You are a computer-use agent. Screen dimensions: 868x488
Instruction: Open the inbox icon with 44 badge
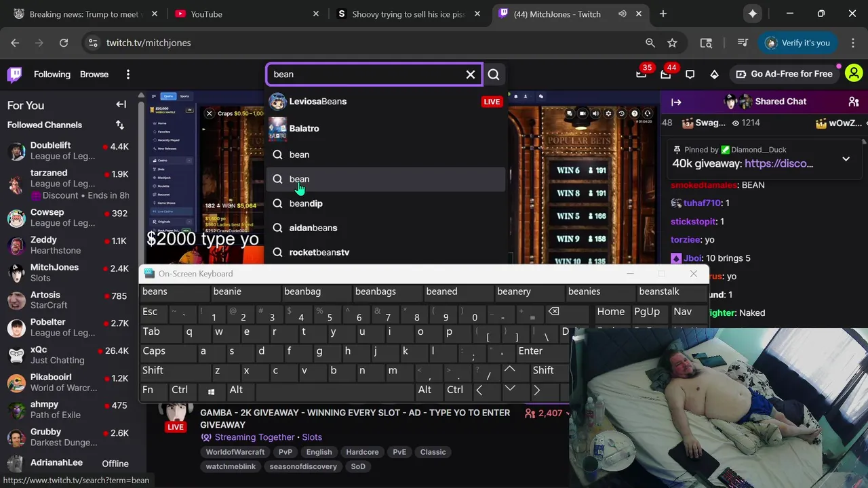pyautogui.click(x=666, y=74)
